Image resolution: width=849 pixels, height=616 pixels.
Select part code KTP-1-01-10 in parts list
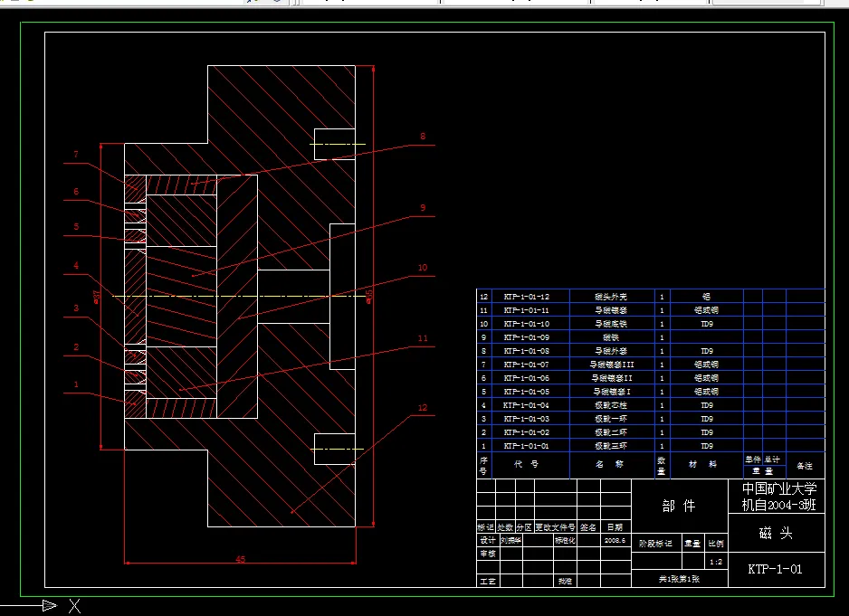point(526,324)
